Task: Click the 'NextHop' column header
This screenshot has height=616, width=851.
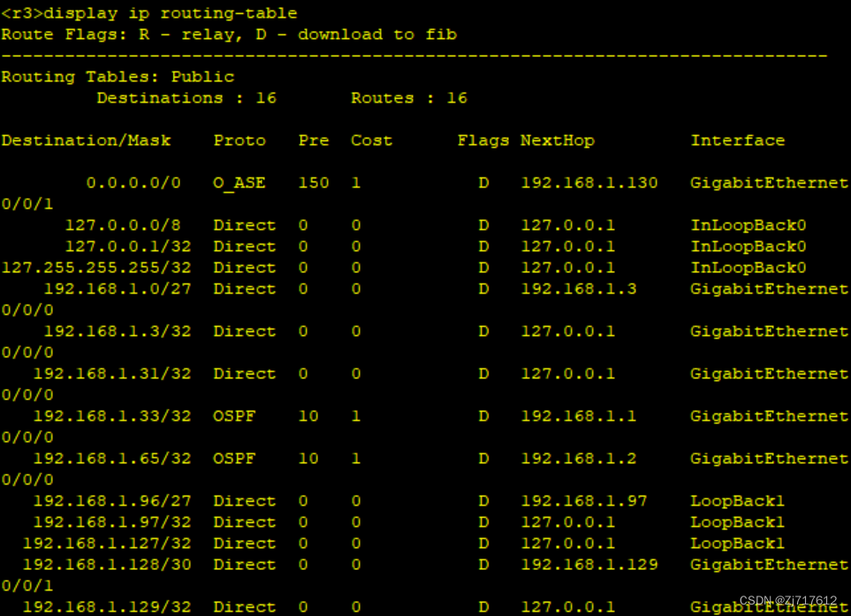Action: pyautogui.click(x=558, y=141)
